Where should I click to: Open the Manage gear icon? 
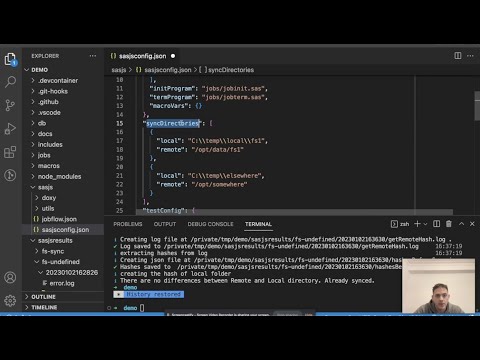(x=10, y=301)
